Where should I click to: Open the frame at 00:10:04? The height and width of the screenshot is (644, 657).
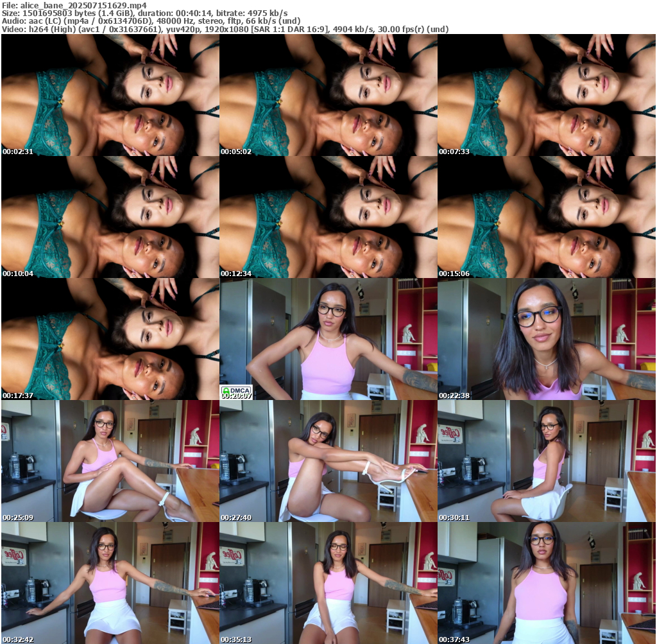coord(110,217)
